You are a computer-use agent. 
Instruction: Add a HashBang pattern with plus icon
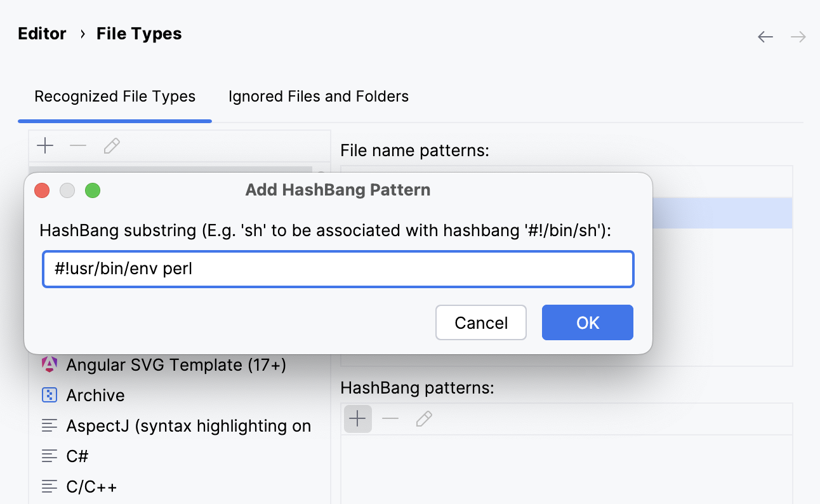[357, 418]
